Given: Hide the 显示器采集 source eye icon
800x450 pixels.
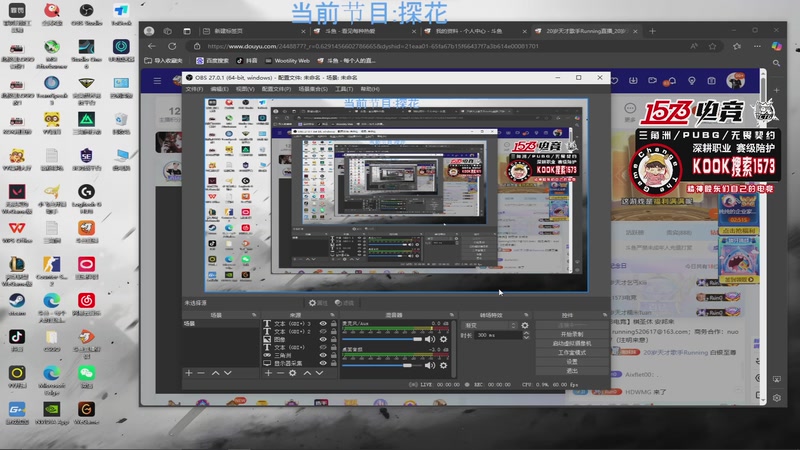Looking at the screenshot, I should tap(323, 363).
